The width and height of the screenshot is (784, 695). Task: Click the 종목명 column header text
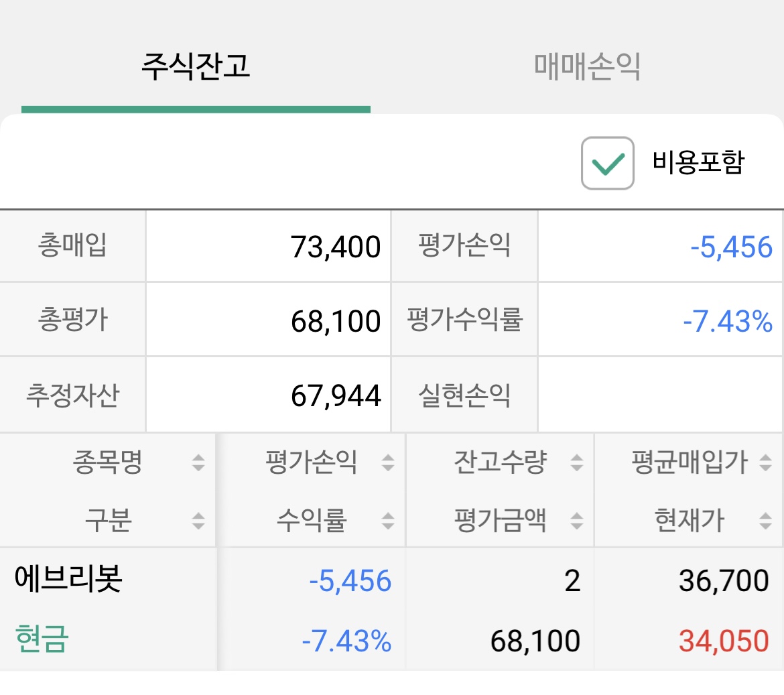click(107, 462)
